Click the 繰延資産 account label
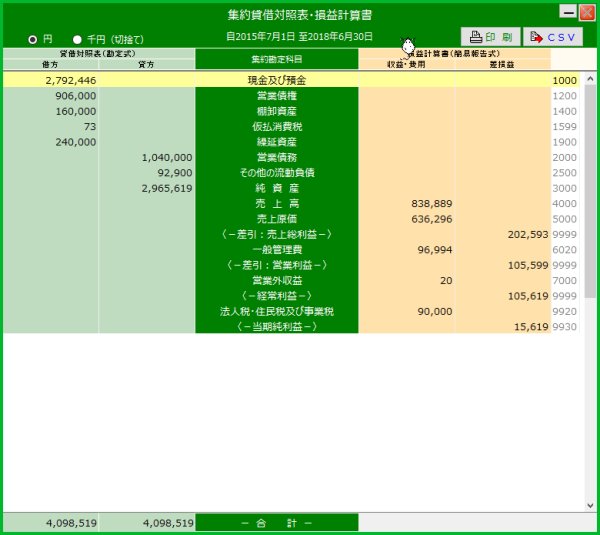 277,142
